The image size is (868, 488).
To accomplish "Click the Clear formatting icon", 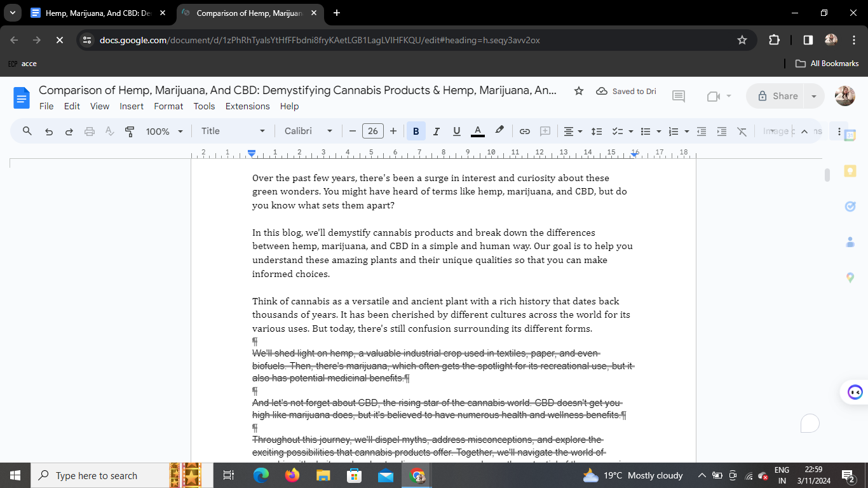I will point(742,132).
